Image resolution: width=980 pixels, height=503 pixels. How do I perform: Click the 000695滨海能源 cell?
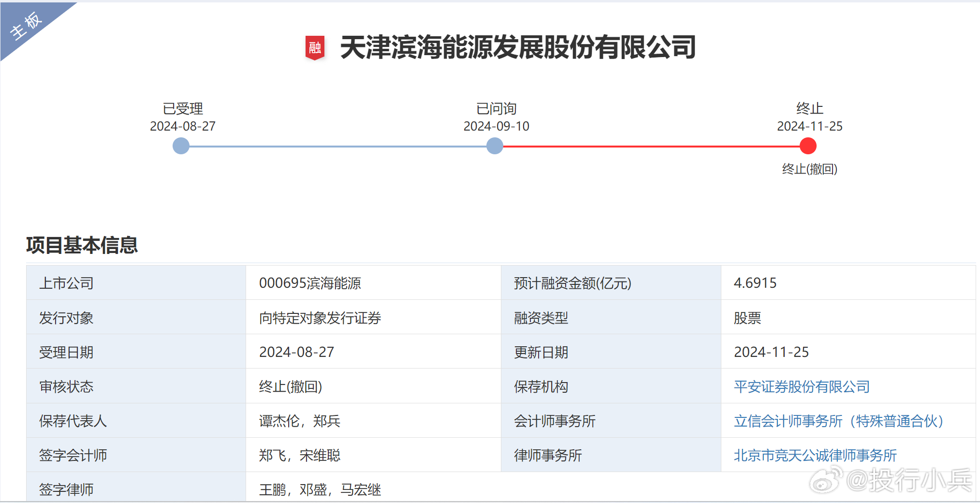(x=373, y=283)
